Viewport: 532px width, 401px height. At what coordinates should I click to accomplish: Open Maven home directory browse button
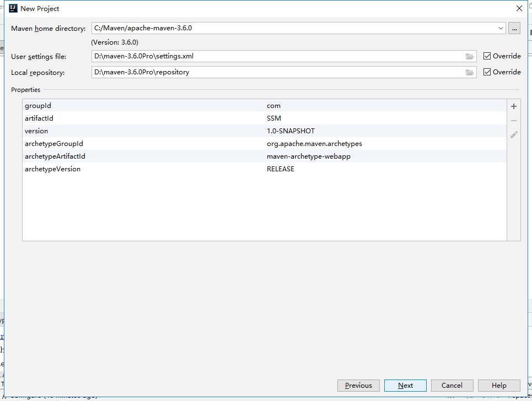514,29
